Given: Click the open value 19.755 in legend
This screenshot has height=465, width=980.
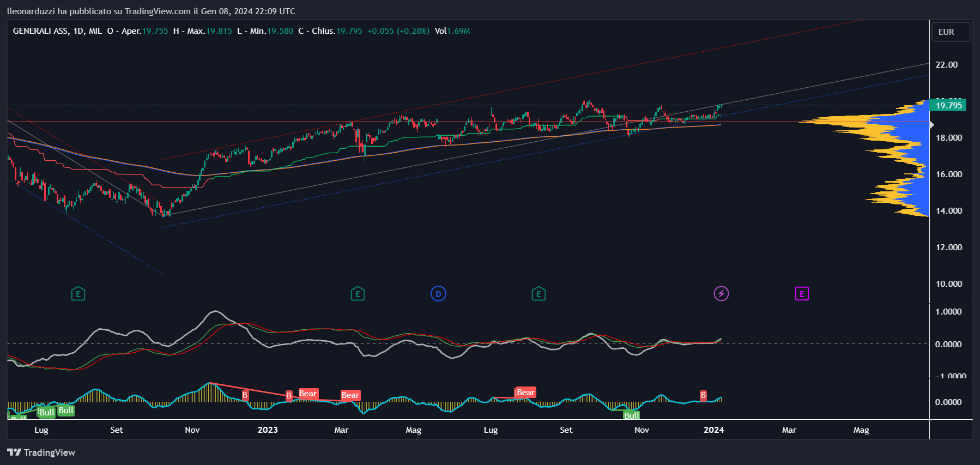Looking at the screenshot, I should [155, 31].
